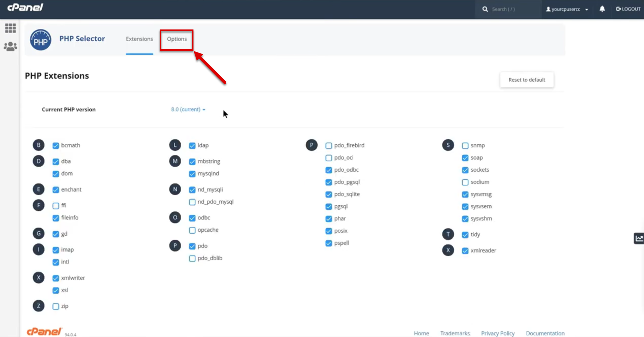Click the cPanel logo in header

(25, 7)
